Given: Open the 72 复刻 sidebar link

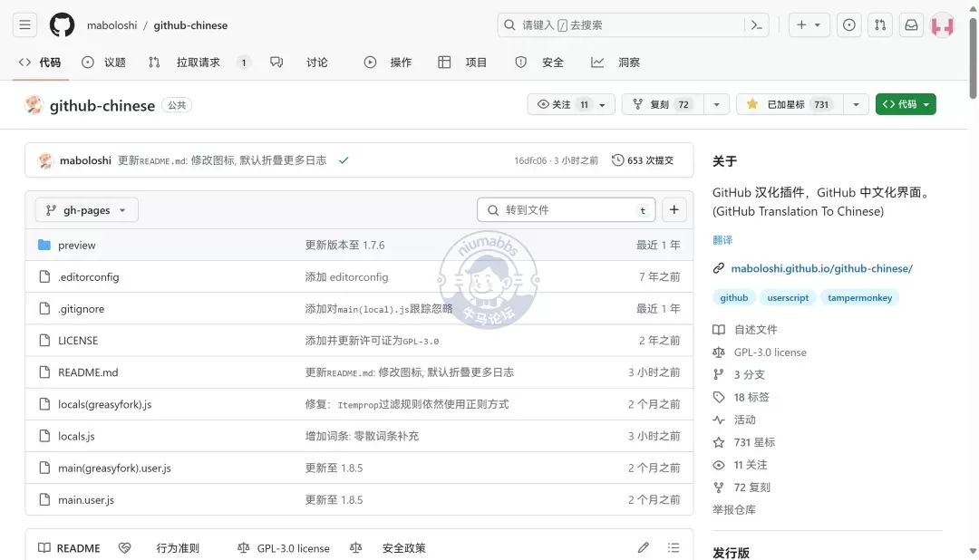Looking at the screenshot, I should click(751, 487).
